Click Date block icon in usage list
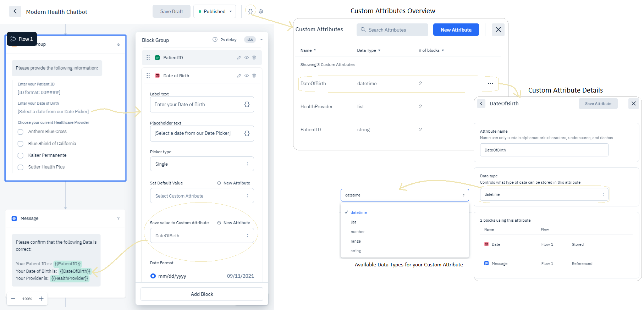 [x=486, y=244]
